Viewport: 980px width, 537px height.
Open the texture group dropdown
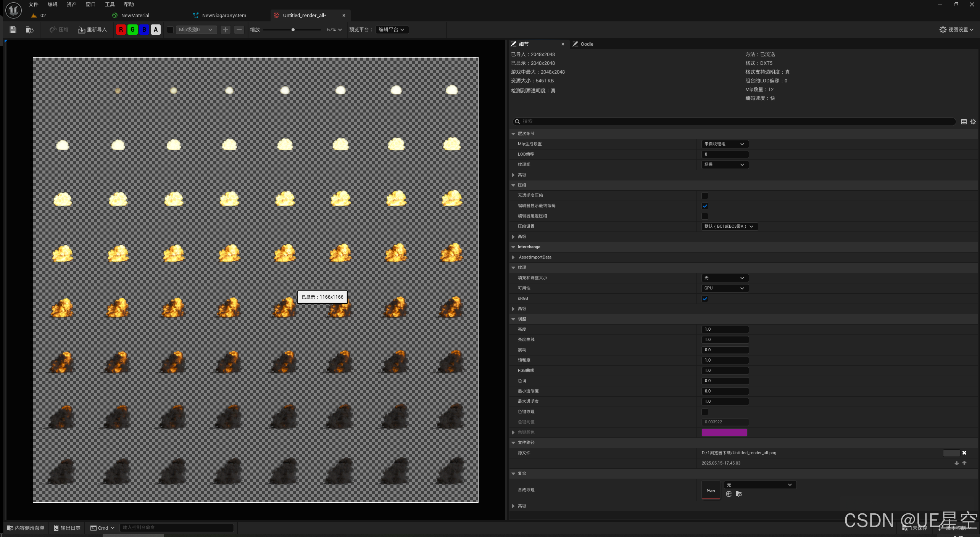point(724,165)
